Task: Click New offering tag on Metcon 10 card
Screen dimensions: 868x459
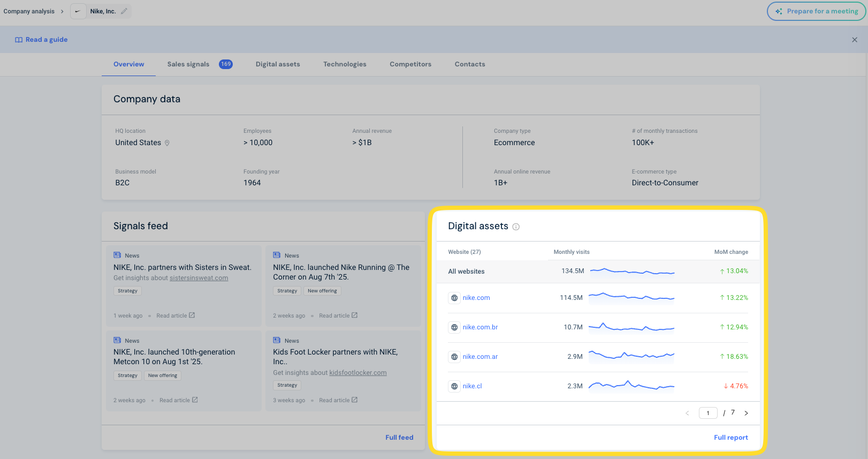Action: coord(163,375)
